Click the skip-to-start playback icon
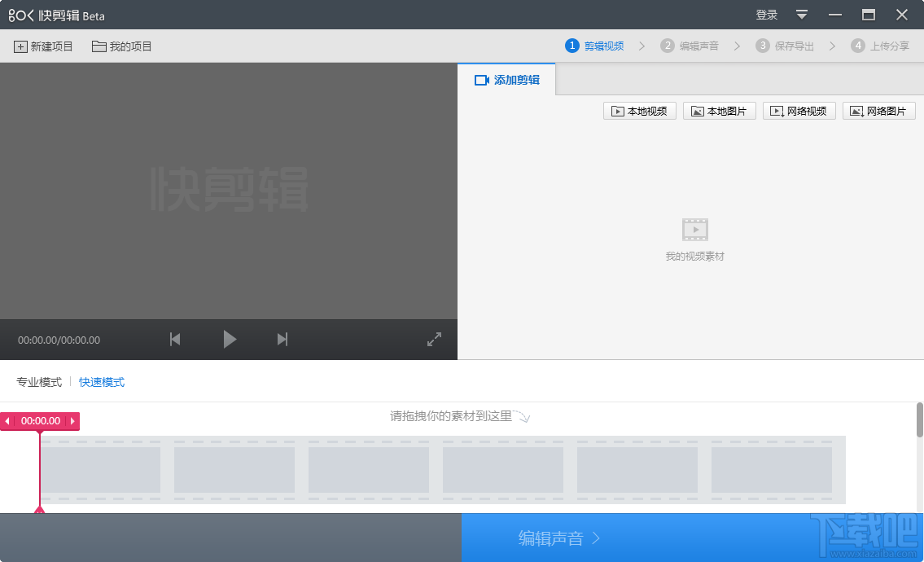Image resolution: width=924 pixels, height=562 pixels. [x=174, y=340]
